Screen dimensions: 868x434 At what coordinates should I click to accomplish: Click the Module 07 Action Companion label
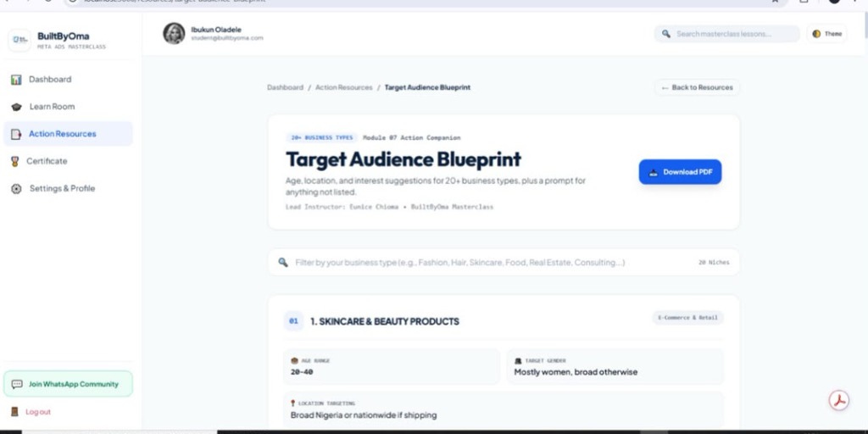pos(411,138)
